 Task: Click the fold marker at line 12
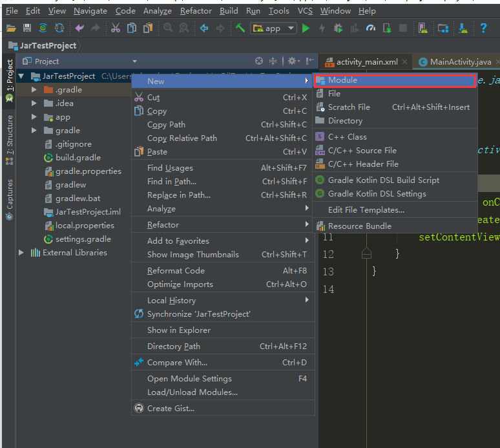tap(366, 253)
